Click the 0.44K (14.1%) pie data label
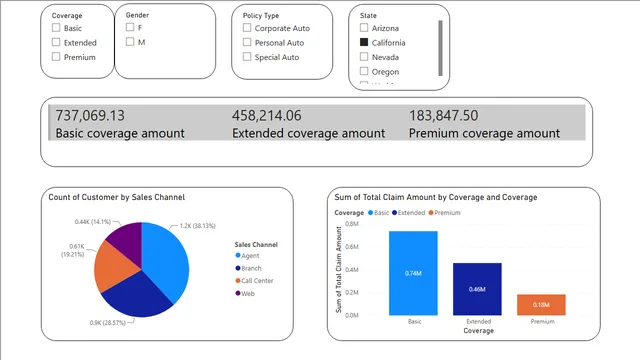The height and width of the screenshot is (360, 640). 93,222
